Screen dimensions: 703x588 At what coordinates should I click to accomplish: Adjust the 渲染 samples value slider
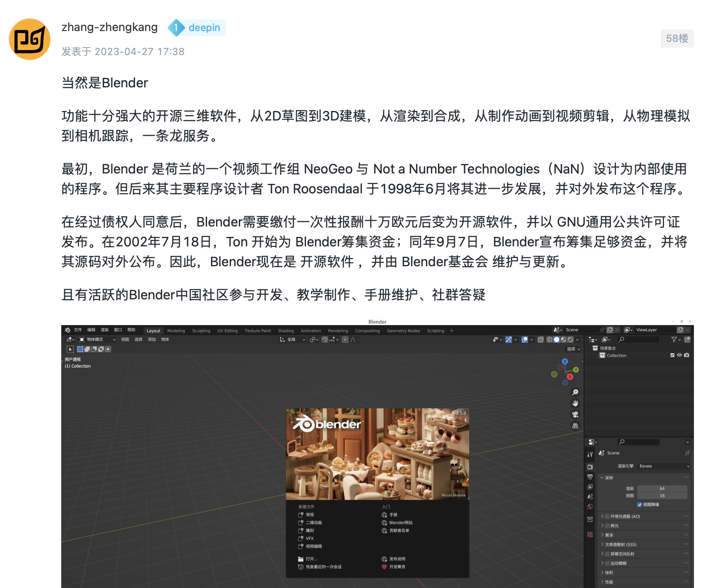(662, 488)
